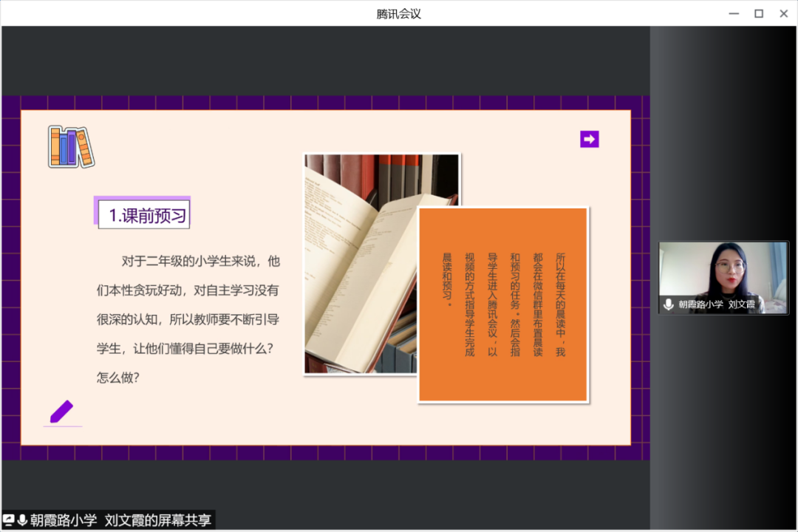Click the 1.课前预习 heading box
798x532 pixels.
(142, 214)
